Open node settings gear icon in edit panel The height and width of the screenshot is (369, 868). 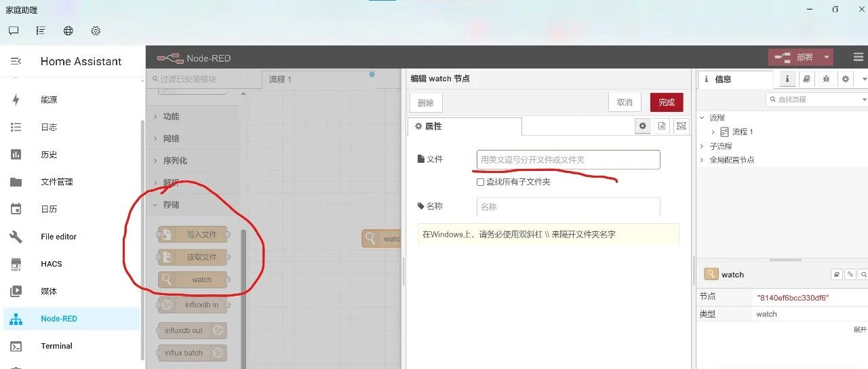642,125
